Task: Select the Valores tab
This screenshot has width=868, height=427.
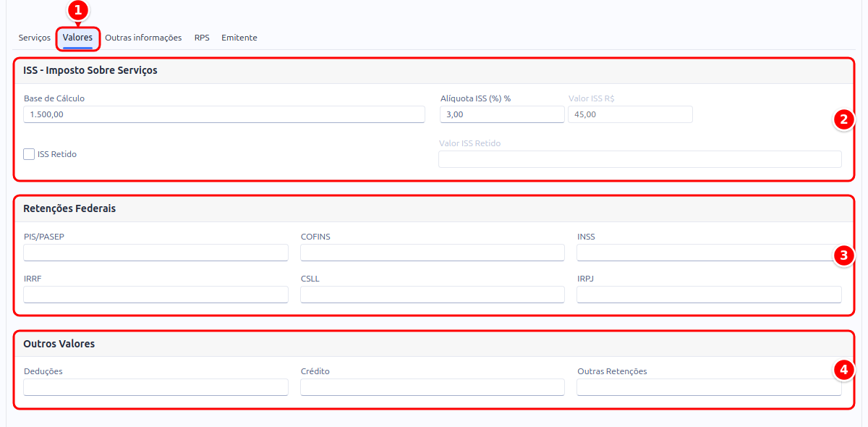Action: coord(77,38)
